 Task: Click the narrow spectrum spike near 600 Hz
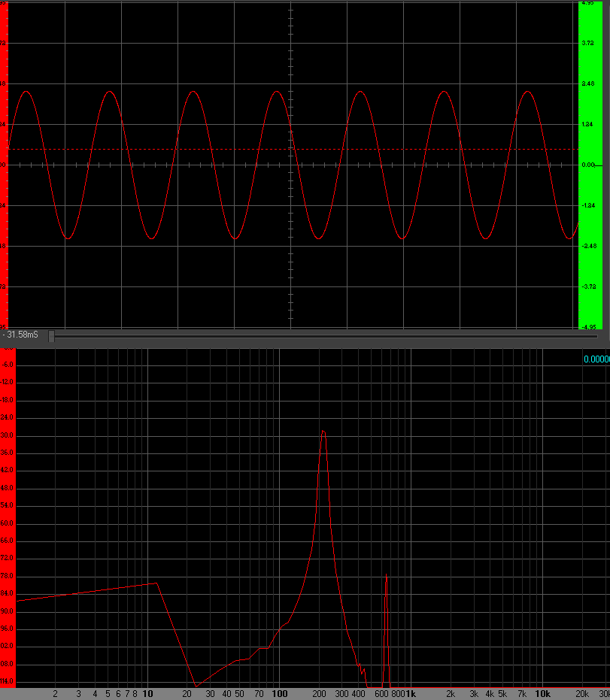pos(386,579)
